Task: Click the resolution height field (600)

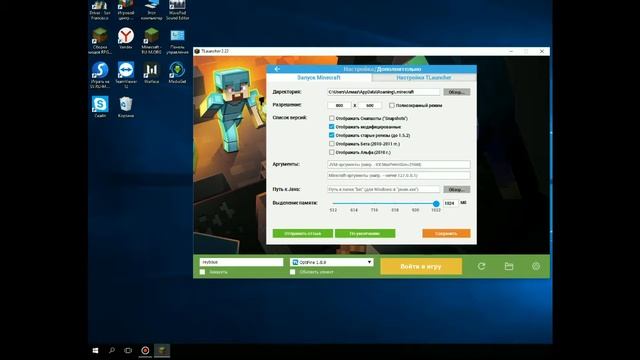Action: click(x=370, y=105)
